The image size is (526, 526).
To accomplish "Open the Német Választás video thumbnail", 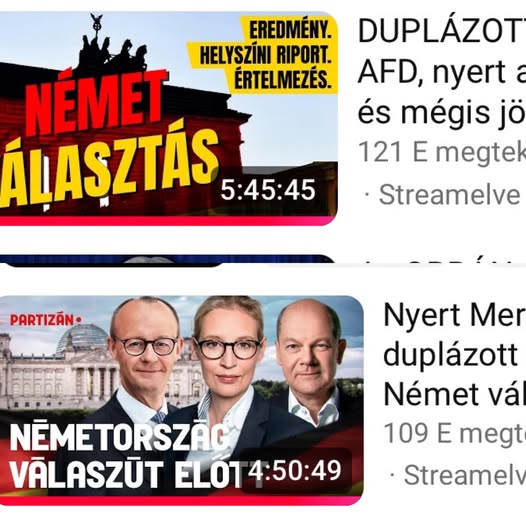I will pos(168,118).
